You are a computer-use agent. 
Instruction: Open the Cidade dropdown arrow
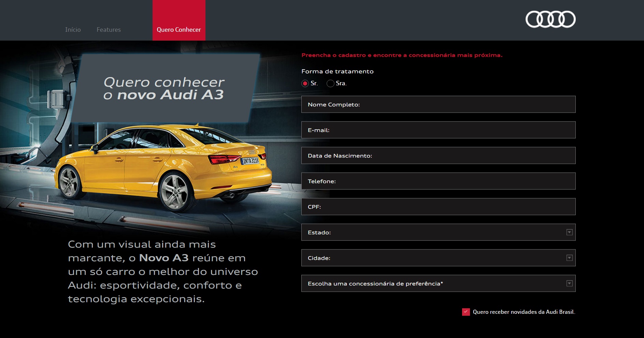pos(569,258)
